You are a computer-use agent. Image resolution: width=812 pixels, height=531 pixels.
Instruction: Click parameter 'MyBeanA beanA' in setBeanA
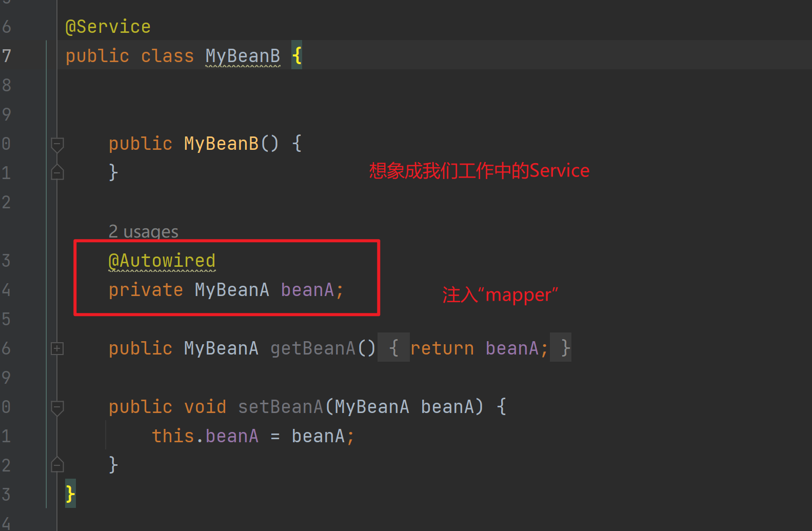pyautogui.click(x=404, y=407)
